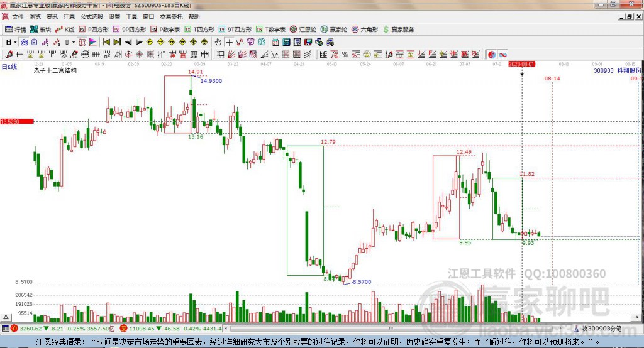Open the 9P四方形 tool
This screenshot has width=644, height=348.
(130, 29)
